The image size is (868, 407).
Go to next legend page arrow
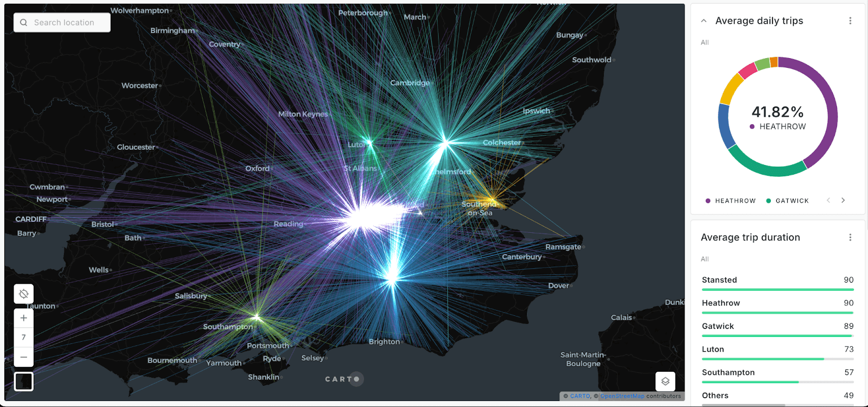click(x=843, y=200)
